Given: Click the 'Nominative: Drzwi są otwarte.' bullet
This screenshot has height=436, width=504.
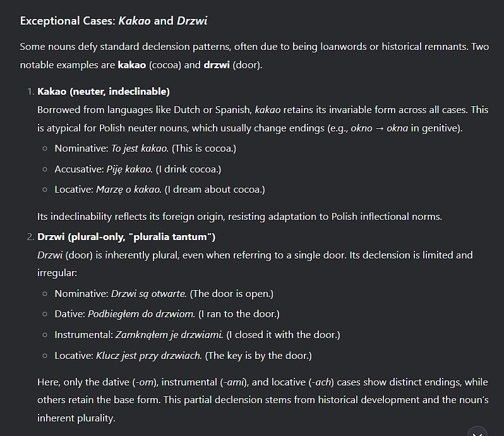Looking at the screenshot, I should pyautogui.click(x=164, y=294).
